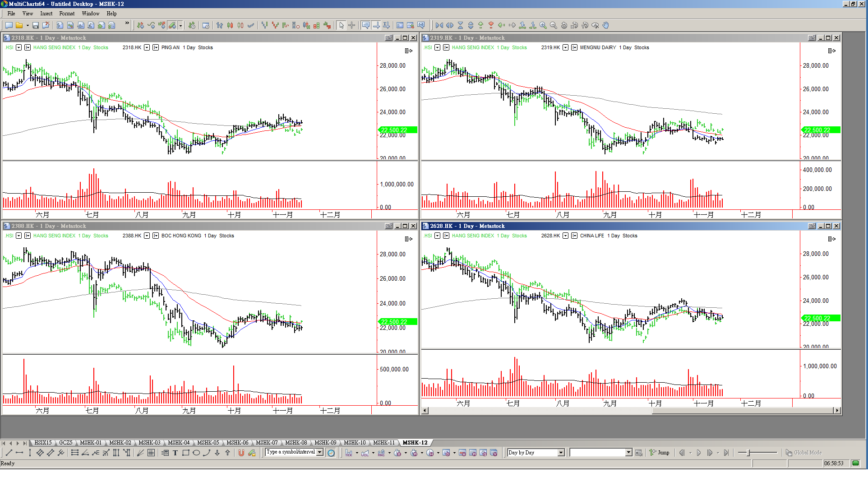Select the crosshair pointer tool
Viewport: 868px width, 477px height.
coord(352,25)
